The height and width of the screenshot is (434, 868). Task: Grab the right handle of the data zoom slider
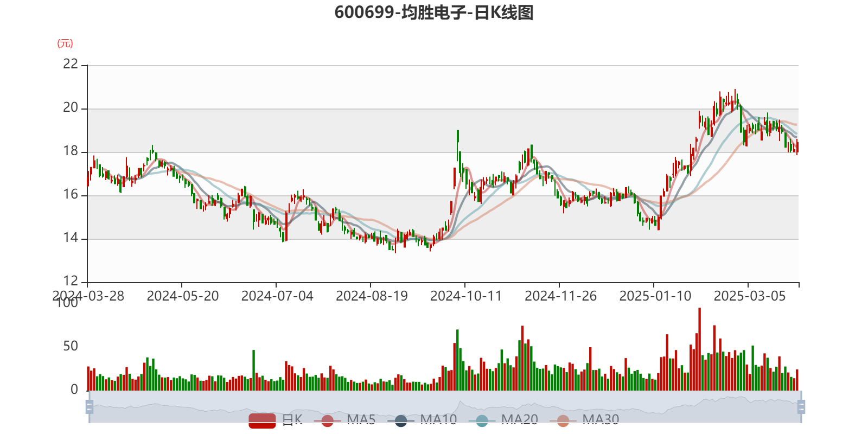coord(801,407)
